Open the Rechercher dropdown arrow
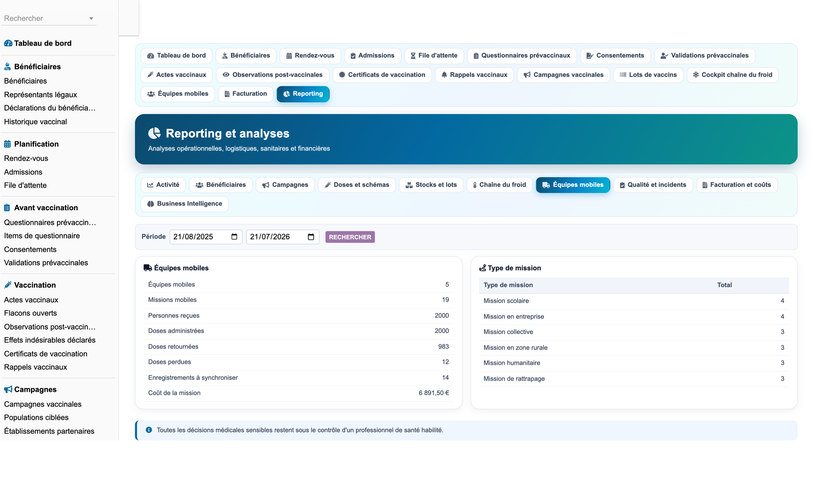 point(91,19)
